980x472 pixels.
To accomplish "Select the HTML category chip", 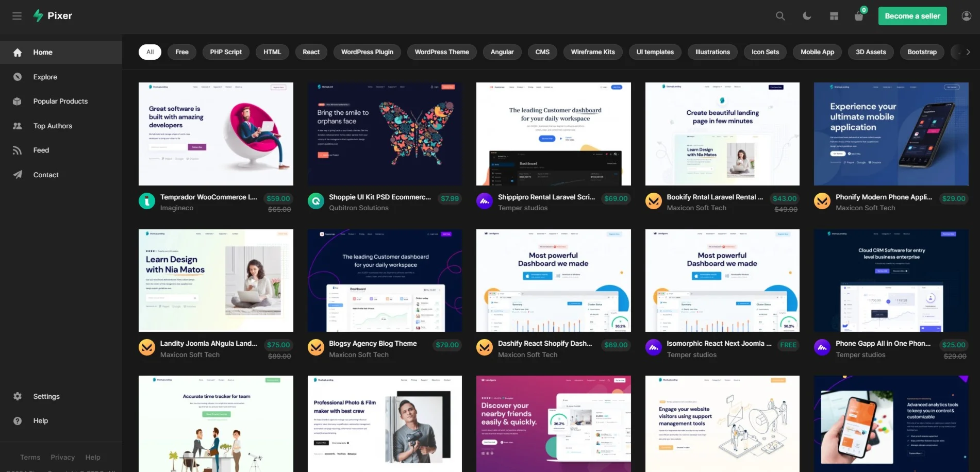I will (272, 52).
